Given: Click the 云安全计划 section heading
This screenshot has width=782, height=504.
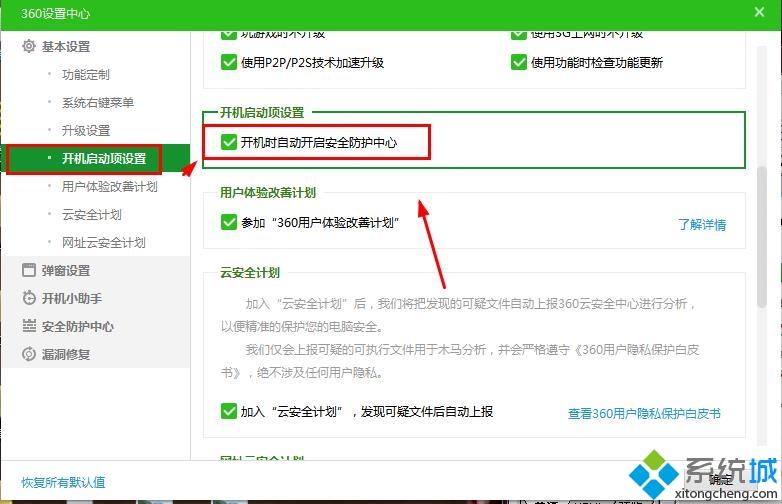Looking at the screenshot, I should (x=250, y=272).
